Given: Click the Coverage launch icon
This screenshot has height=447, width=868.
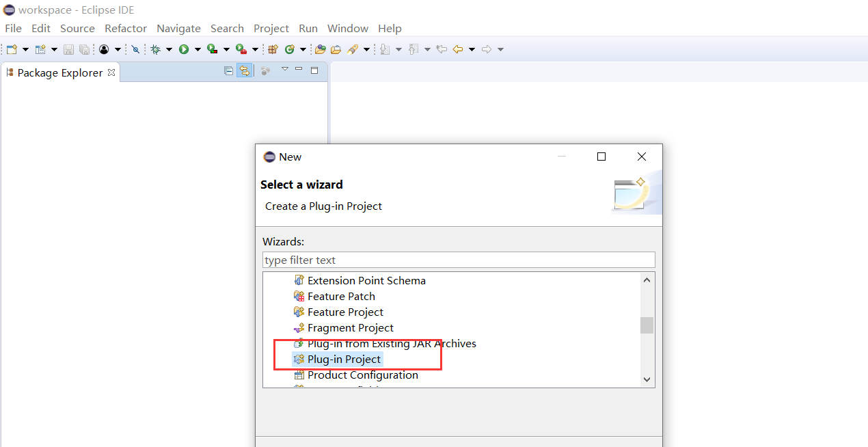Looking at the screenshot, I should (x=213, y=49).
